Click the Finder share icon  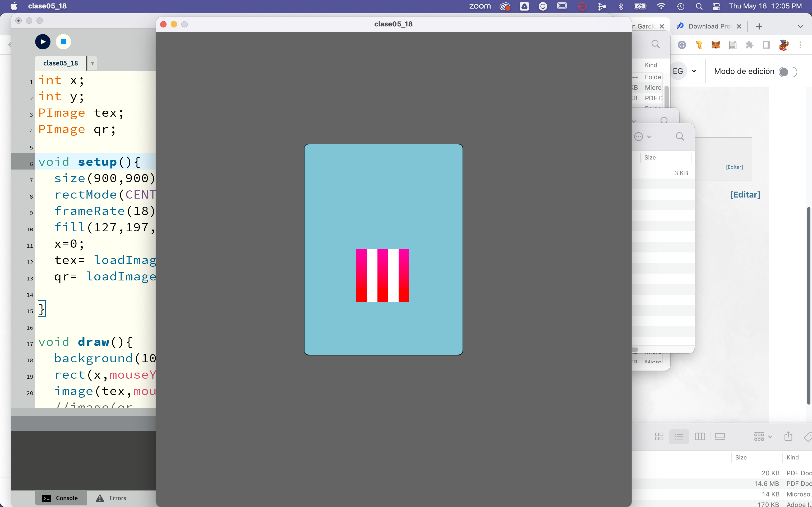tap(788, 436)
